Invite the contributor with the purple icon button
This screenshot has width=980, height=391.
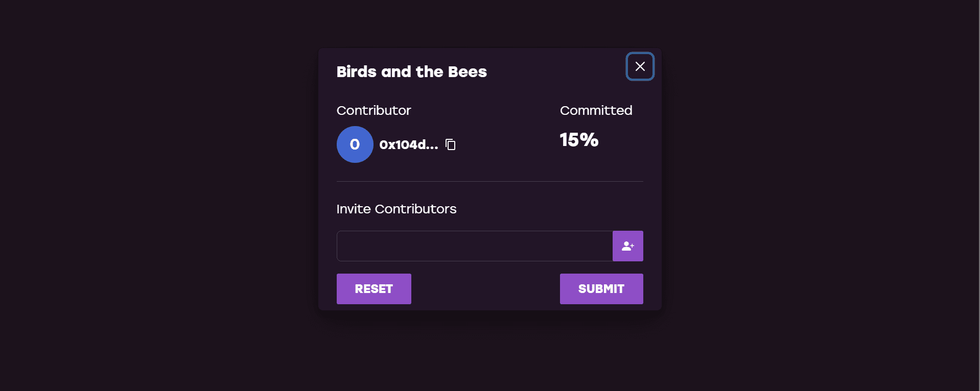pyautogui.click(x=627, y=246)
